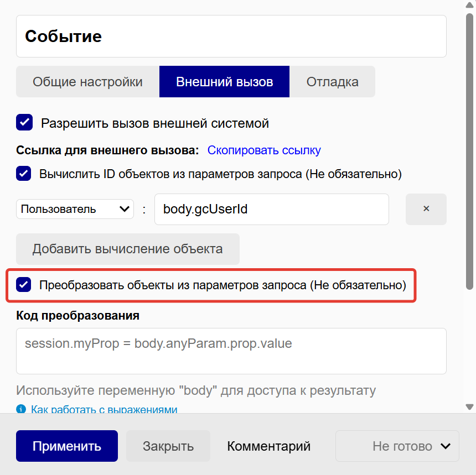The image size is (476, 475).
Task: Open the Пользователь object type dropdown
Action: pyautogui.click(x=75, y=209)
